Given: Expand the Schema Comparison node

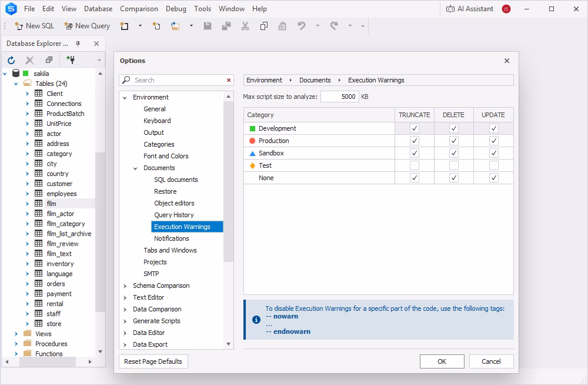Looking at the screenshot, I should [x=125, y=286].
